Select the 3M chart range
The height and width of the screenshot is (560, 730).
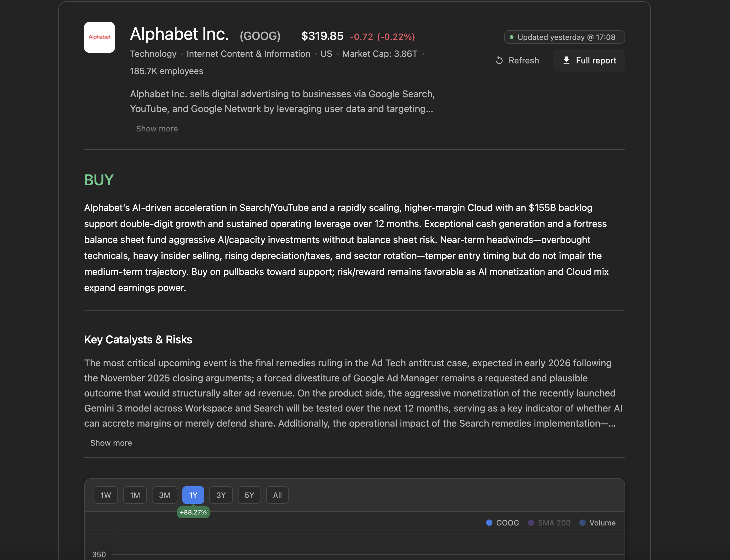click(x=164, y=495)
